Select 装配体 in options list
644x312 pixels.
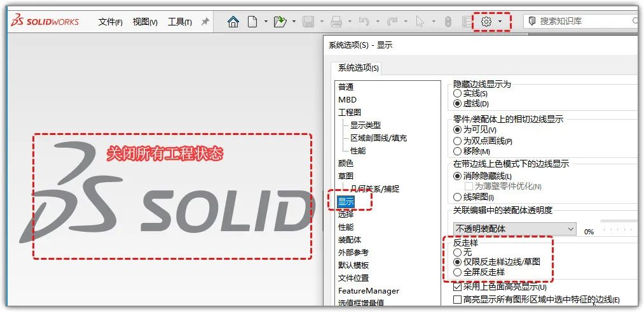(350, 239)
